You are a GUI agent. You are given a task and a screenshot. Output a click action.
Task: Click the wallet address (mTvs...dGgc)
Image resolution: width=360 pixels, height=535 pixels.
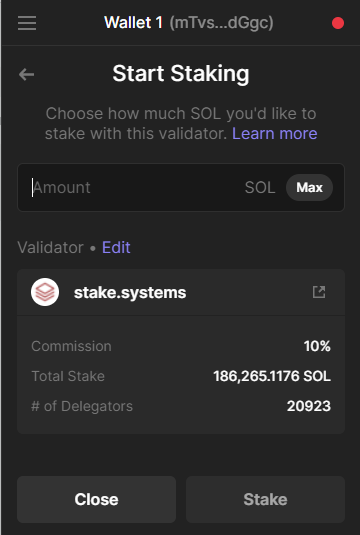[x=221, y=23]
